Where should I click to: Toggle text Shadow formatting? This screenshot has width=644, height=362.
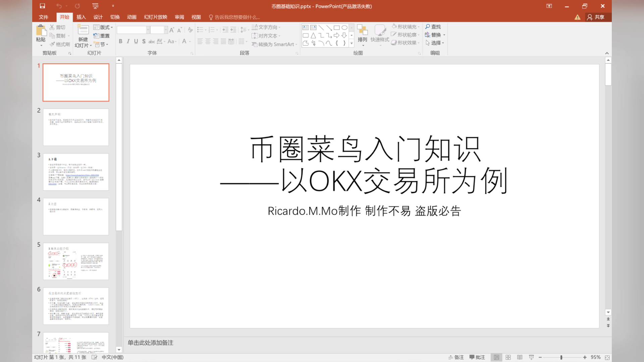[144, 41]
